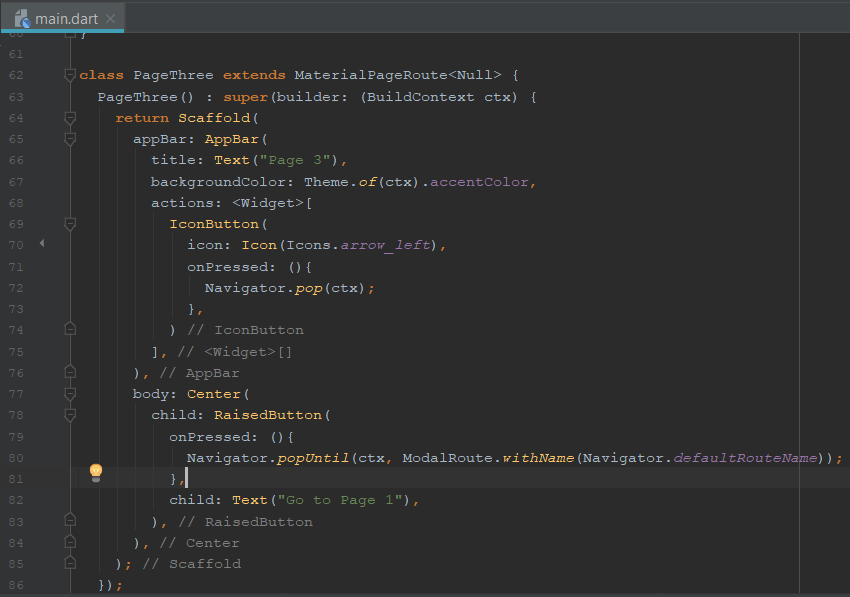Collapse the RaisedButton fold marker on line 78

pyautogui.click(x=70, y=415)
